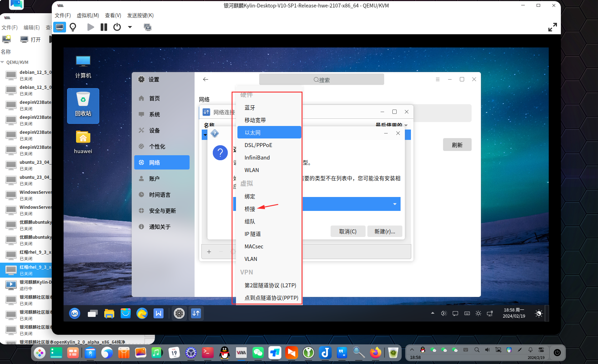Screen dimensions: 598x364
Task: Click the power shutdown icon in the VM toolbar
Action: (117, 27)
